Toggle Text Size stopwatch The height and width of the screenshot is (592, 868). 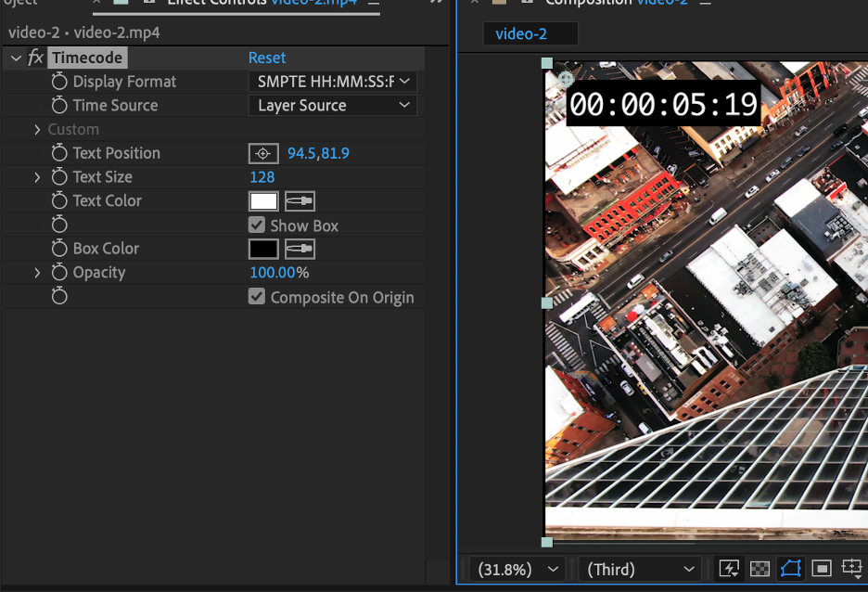point(59,176)
